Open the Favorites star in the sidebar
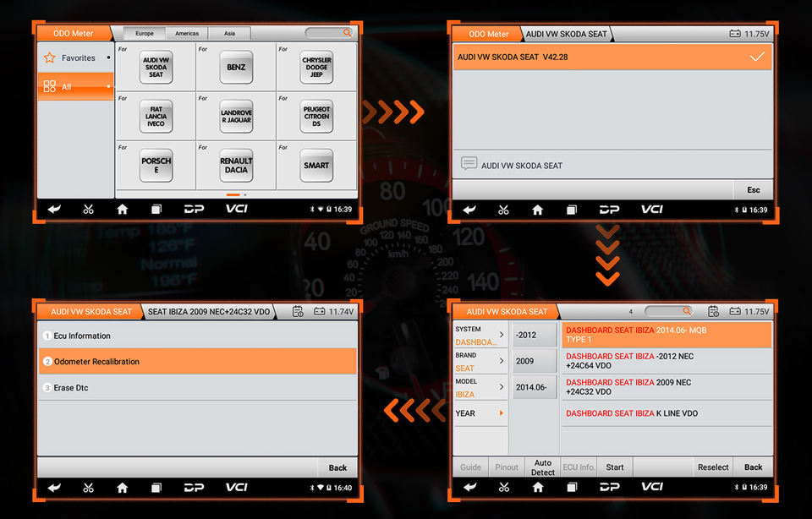Screen dimensions: 812x519 (x=50, y=58)
